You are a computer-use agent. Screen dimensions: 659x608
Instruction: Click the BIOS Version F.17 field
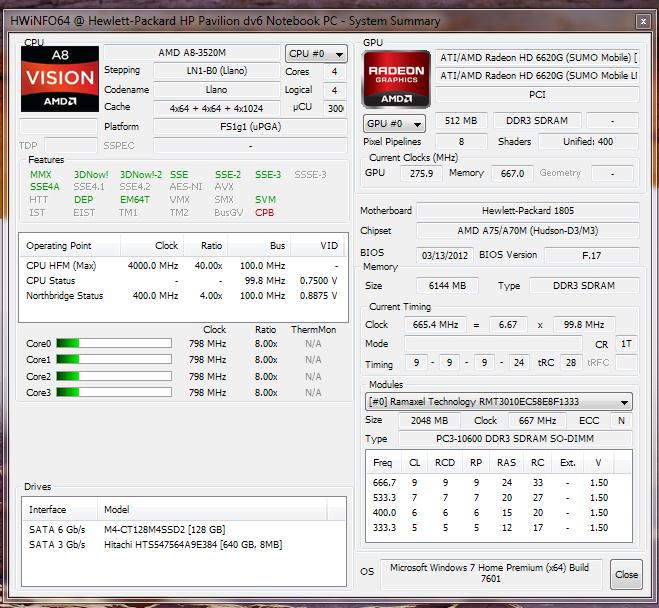tap(592, 255)
